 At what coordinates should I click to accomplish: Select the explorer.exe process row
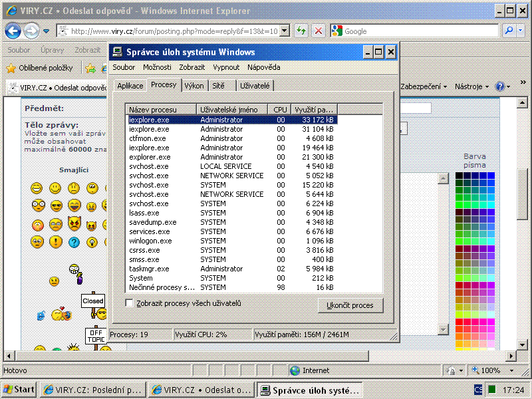tap(232, 157)
